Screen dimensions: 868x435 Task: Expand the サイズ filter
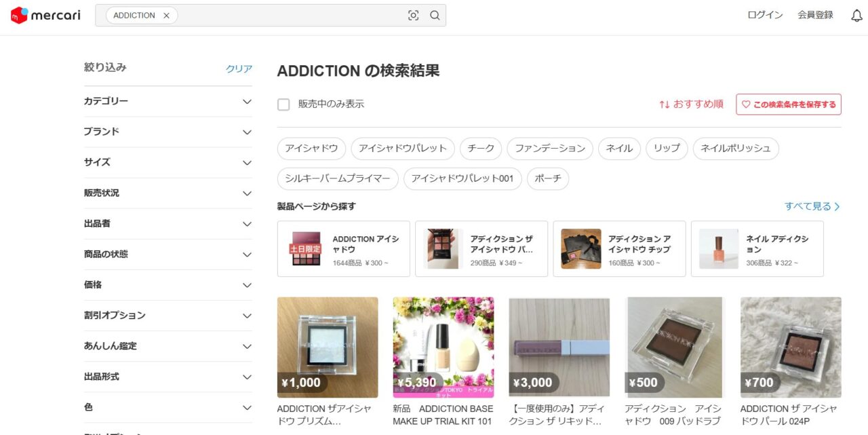[x=168, y=162]
